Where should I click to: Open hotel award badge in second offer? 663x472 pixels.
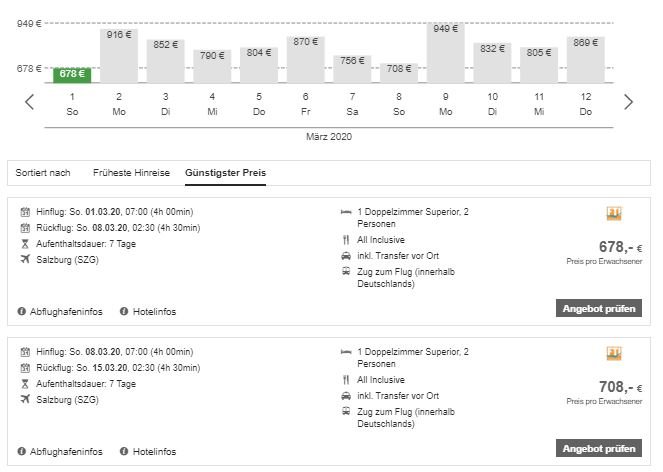(614, 354)
